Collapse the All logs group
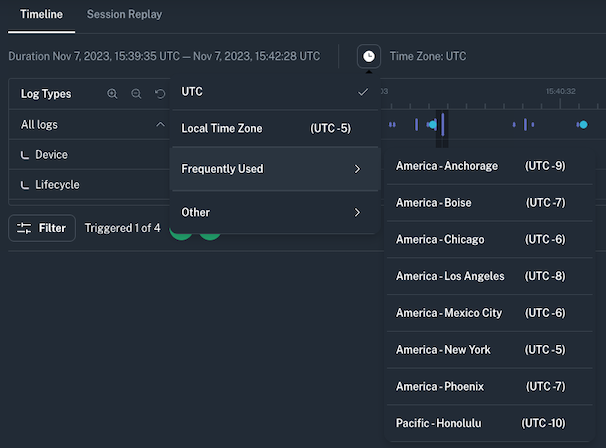This screenshot has height=448, width=606. pyautogui.click(x=160, y=125)
